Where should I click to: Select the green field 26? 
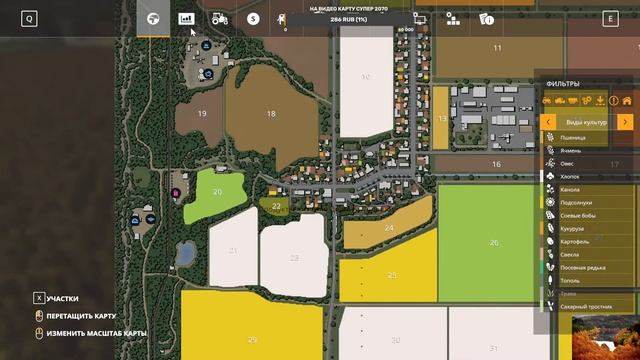[489, 243]
